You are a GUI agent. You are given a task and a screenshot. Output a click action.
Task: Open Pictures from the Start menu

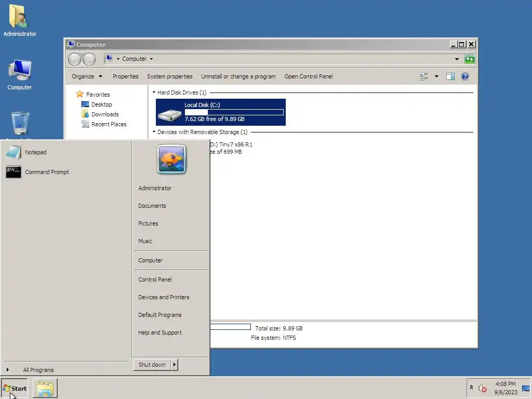tap(148, 223)
